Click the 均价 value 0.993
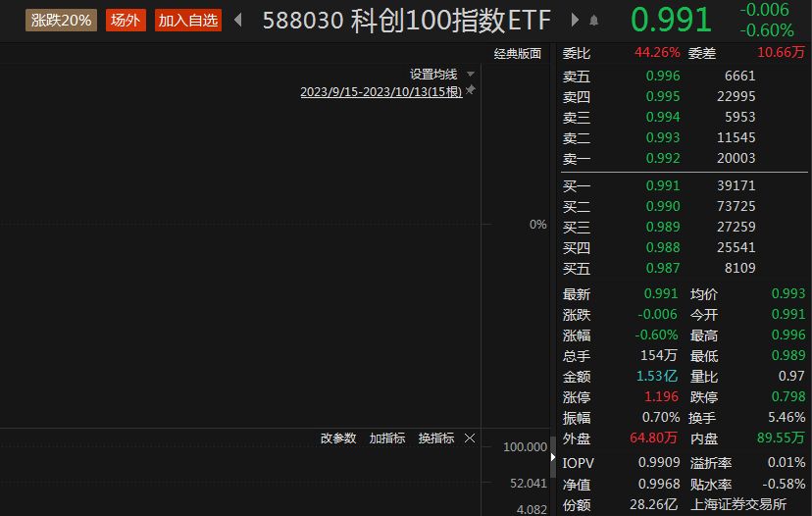The width and height of the screenshot is (812, 516). 788,293
